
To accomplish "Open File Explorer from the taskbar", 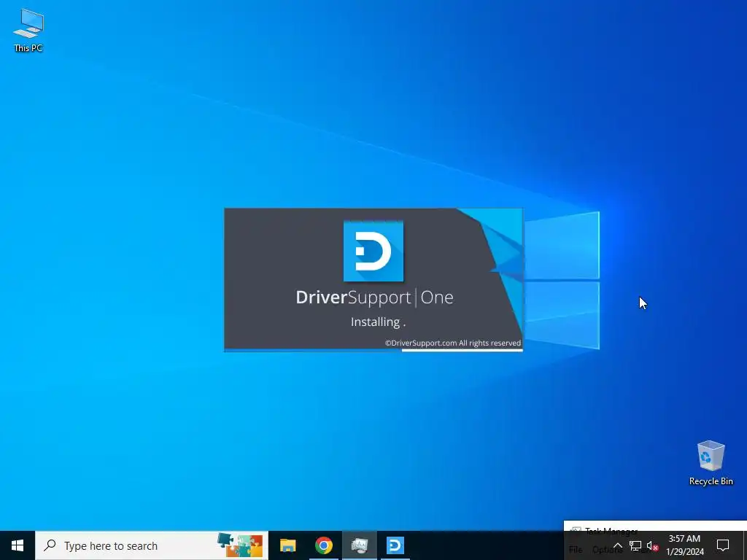I will click(x=287, y=545).
